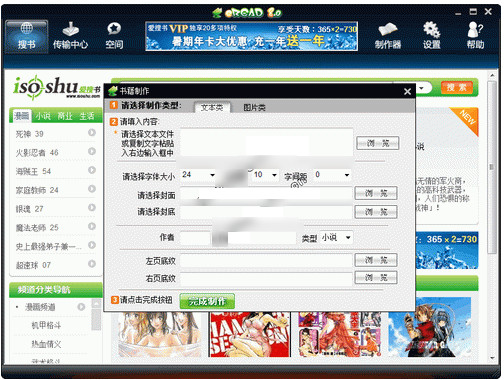
Task: Open the 搜书 search books icon
Action: [x=27, y=36]
